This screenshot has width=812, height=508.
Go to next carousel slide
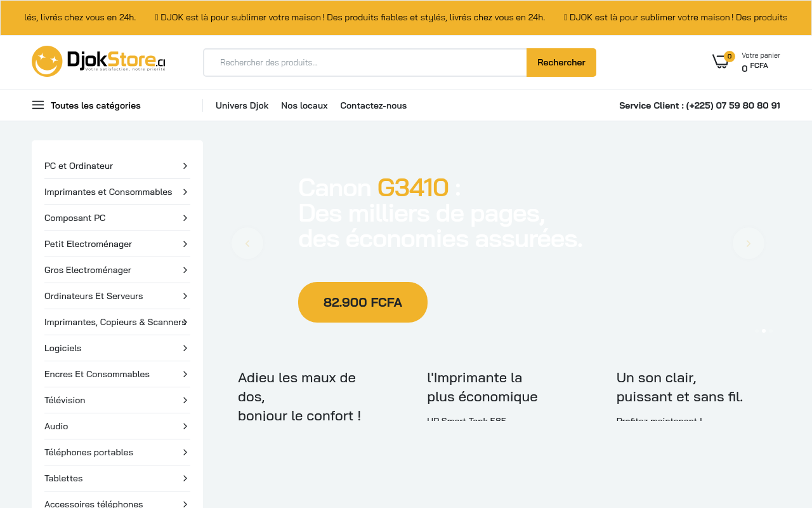click(749, 243)
